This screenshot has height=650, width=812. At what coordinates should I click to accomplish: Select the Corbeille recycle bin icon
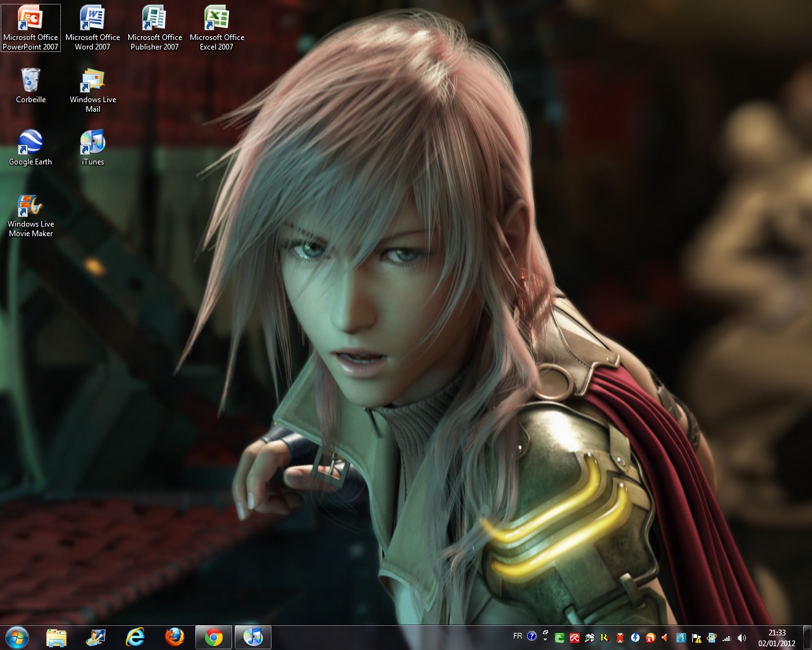tap(30, 86)
